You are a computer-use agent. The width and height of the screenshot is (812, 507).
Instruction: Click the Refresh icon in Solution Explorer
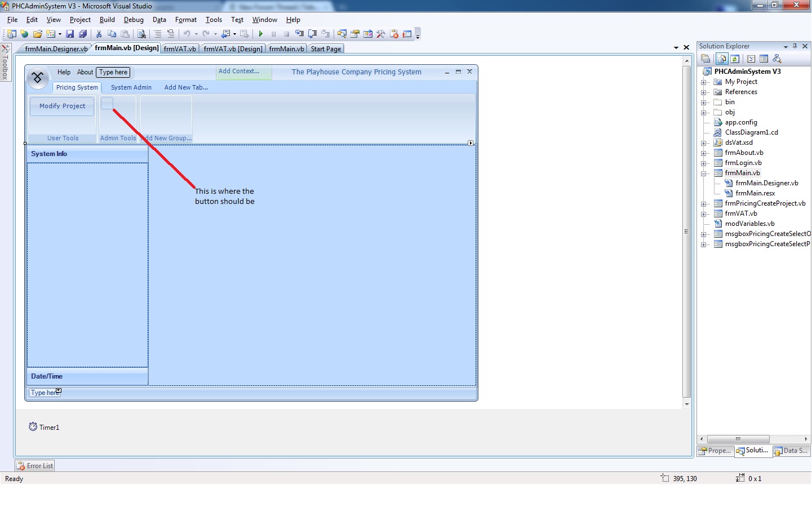click(735, 59)
